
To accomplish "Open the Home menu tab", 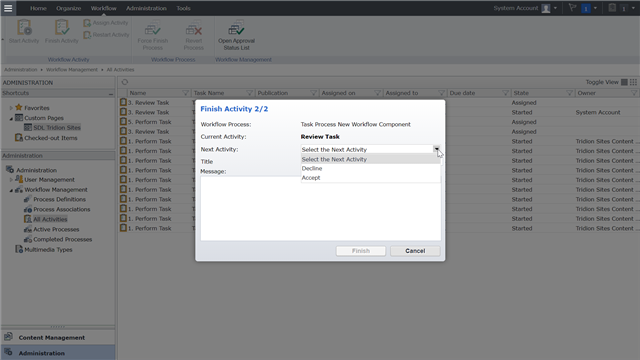I will [38, 8].
